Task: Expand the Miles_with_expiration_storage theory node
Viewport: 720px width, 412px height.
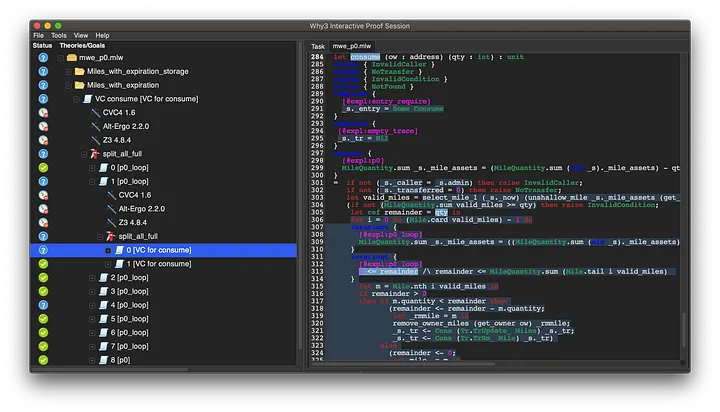Action: (69, 72)
